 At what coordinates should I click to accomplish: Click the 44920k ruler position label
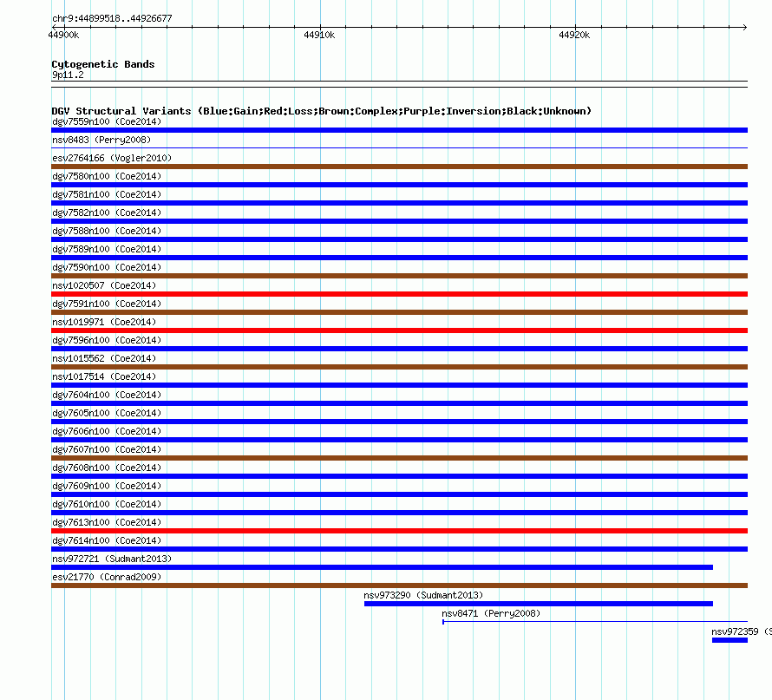[574, 35]
